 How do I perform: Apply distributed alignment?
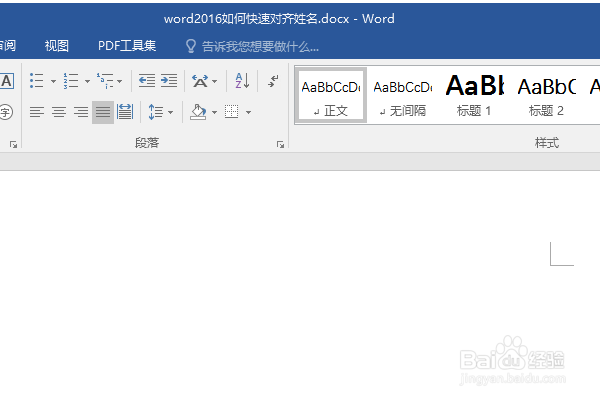click(125, 112)
